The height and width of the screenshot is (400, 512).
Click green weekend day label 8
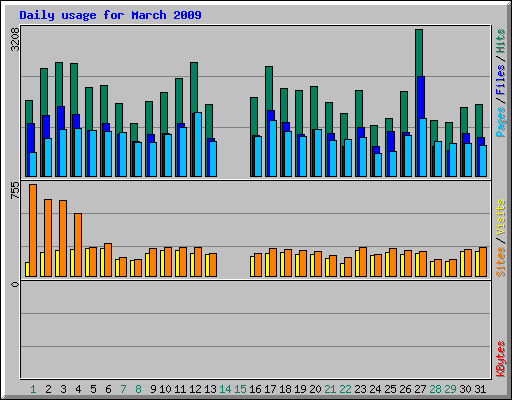[x=138, y=389]
